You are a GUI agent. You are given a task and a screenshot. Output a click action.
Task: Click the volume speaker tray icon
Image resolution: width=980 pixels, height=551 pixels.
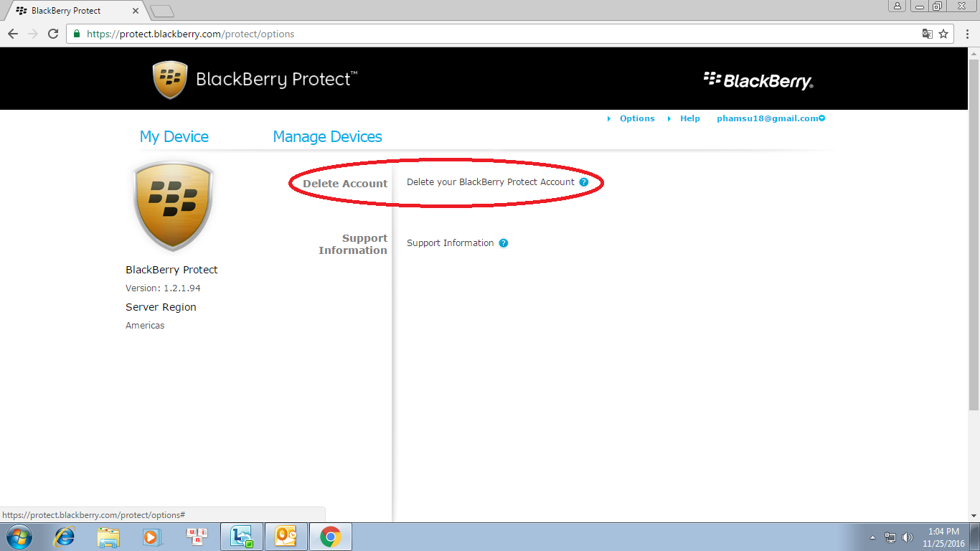[x=908, y=537]
